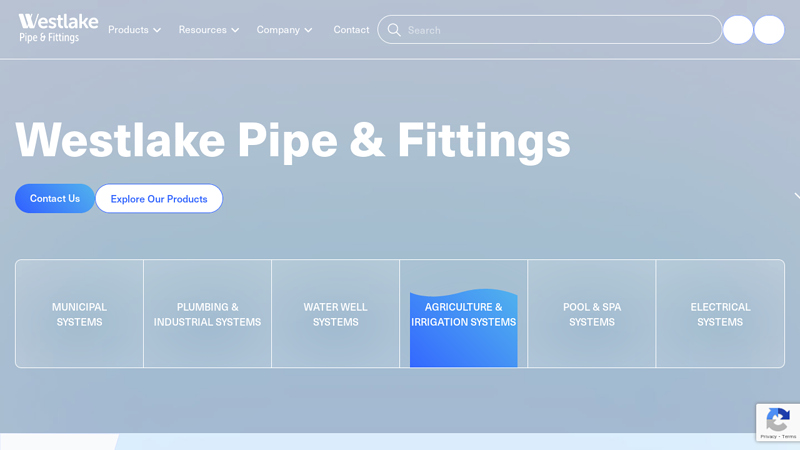Go to the Contact page link
This screenshot has width=800, height=450.
click(x=351, y=30)
